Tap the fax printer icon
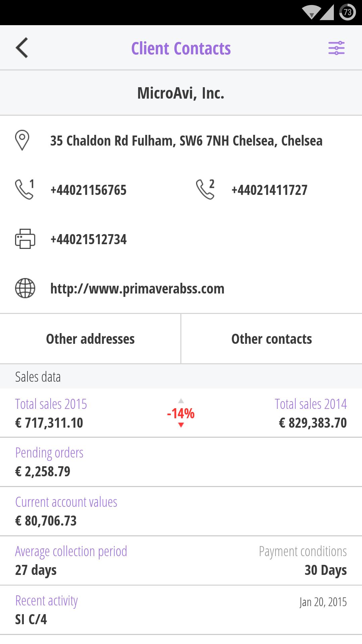The width and height of the screenshot is (362, 644). coord(25,239)
